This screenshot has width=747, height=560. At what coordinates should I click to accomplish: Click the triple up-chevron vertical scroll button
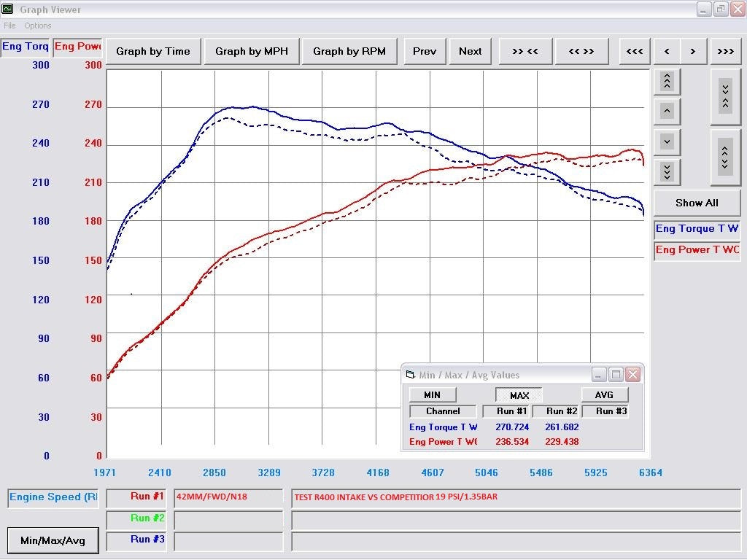click(x=667, y=81)
